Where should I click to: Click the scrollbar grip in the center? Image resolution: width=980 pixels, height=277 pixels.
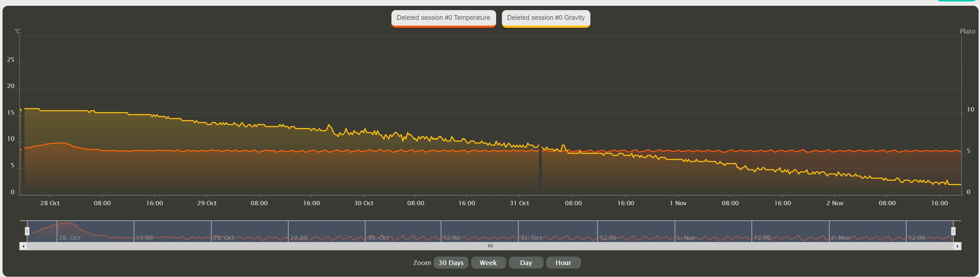[x=490, y=246]
